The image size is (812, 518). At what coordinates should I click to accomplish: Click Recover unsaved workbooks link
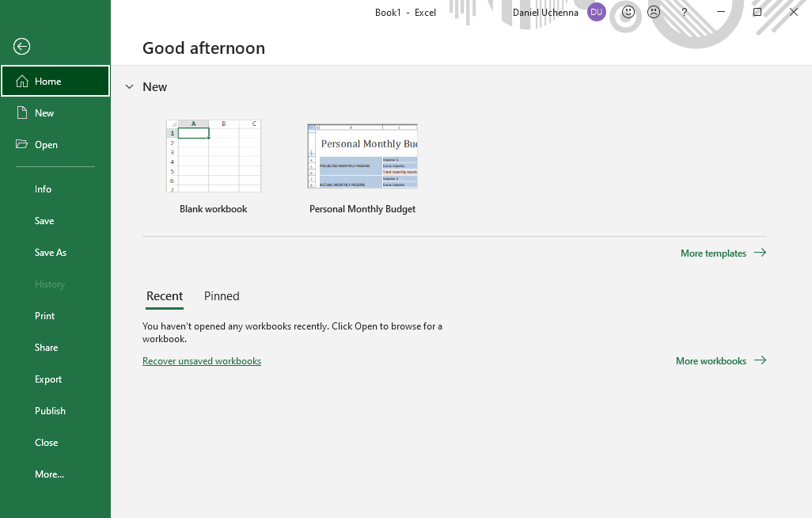click(202, 361)
